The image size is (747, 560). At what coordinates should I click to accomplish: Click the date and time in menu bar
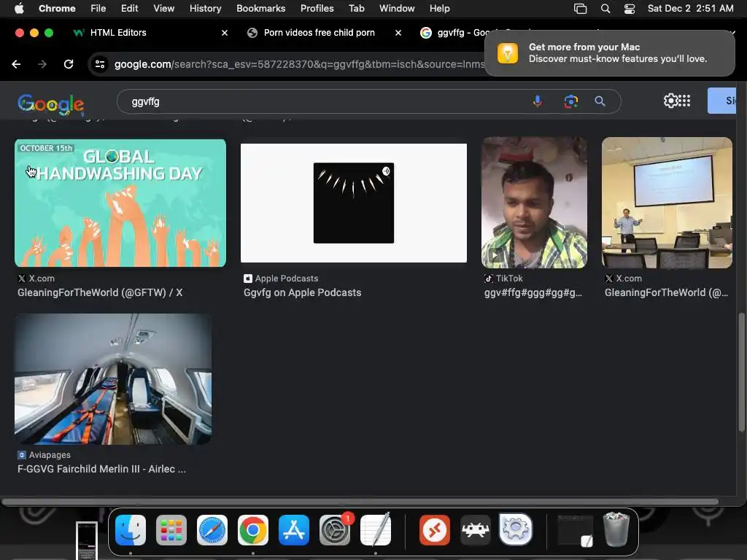click(x=690, y=8)
